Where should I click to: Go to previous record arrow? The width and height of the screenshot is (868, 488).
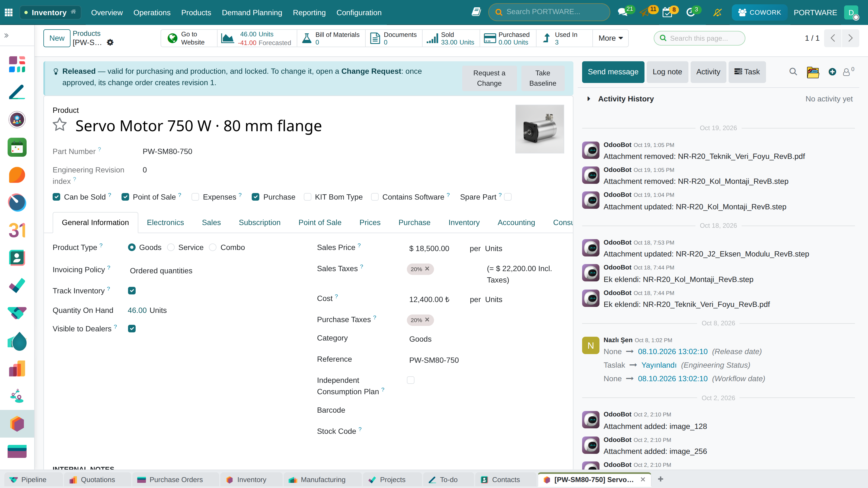click(x=833, y=38)
